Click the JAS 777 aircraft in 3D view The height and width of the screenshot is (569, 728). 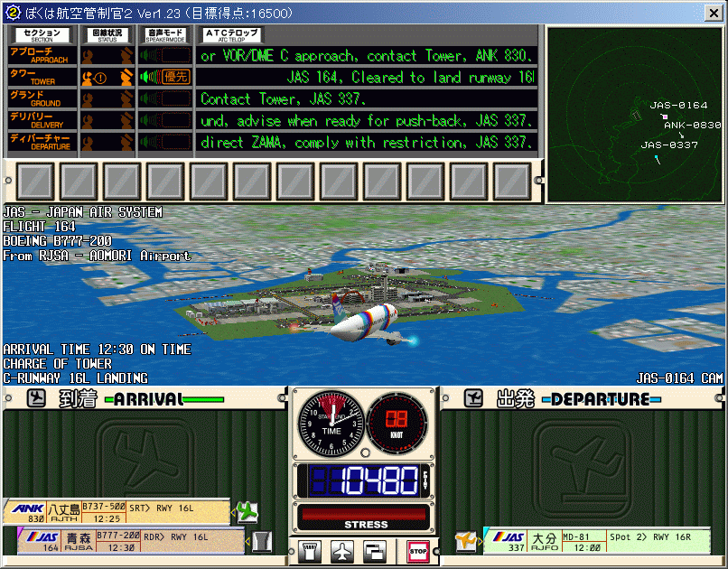(363, 323)
